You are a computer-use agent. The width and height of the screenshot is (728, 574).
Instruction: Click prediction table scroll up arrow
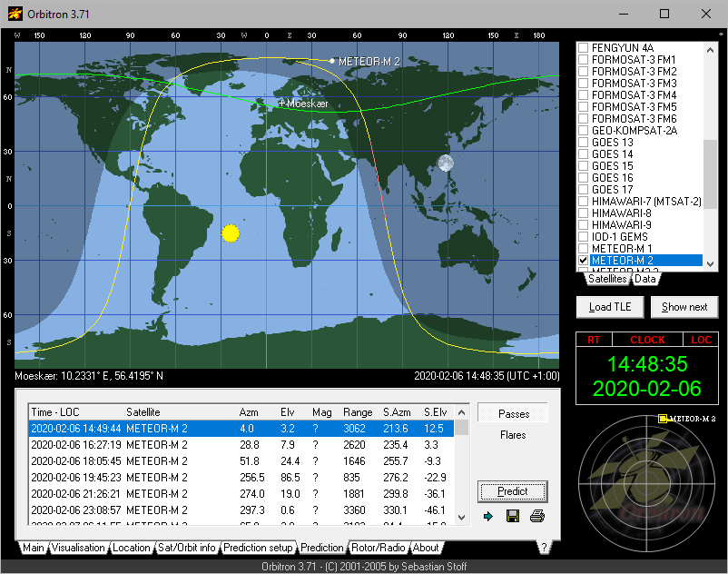pos(461,412)
